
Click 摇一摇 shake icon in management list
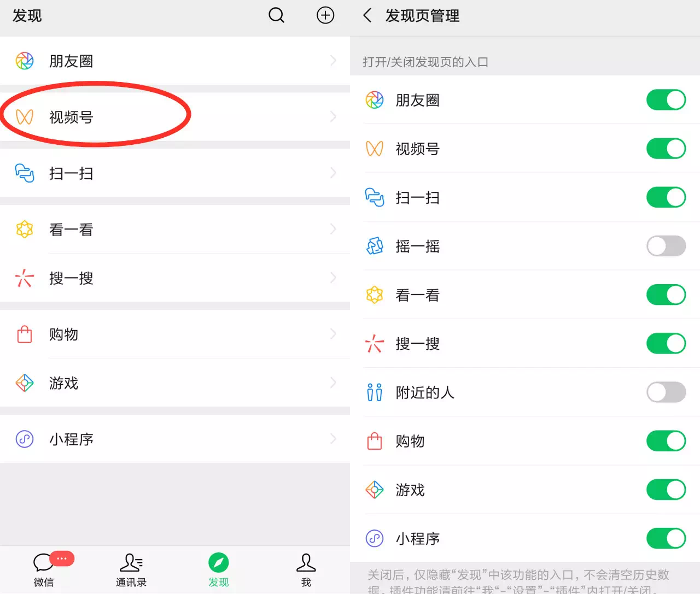click(375, 246)
